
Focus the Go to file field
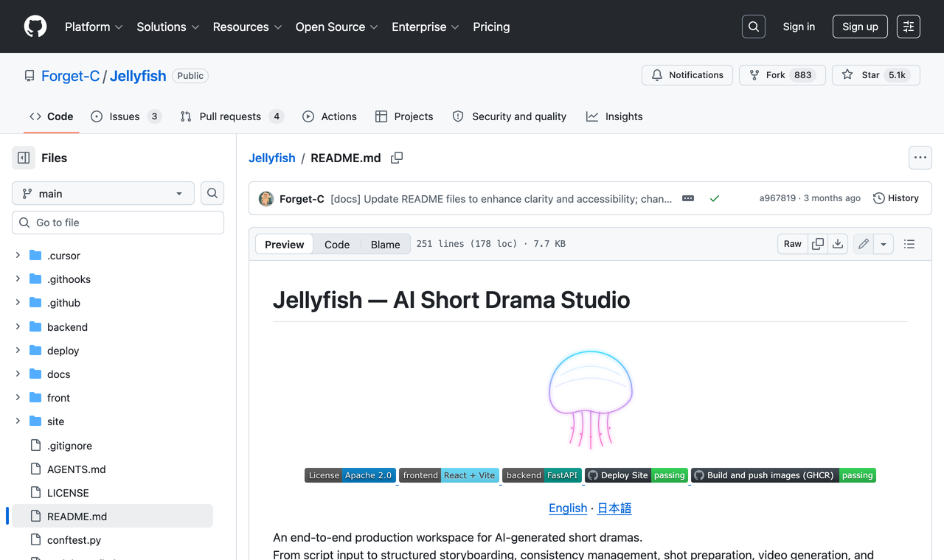click(118, 223)
